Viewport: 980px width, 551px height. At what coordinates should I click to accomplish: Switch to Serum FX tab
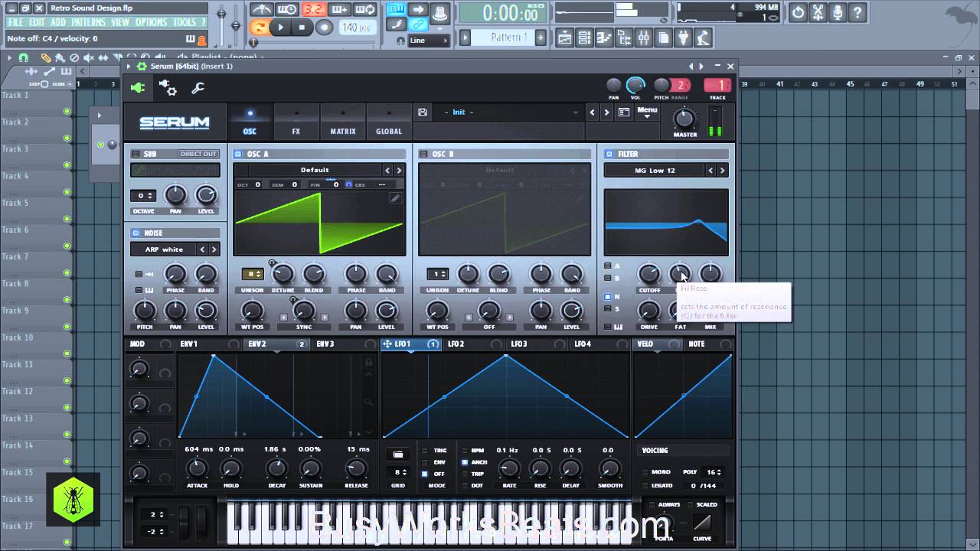coord(296,122)
